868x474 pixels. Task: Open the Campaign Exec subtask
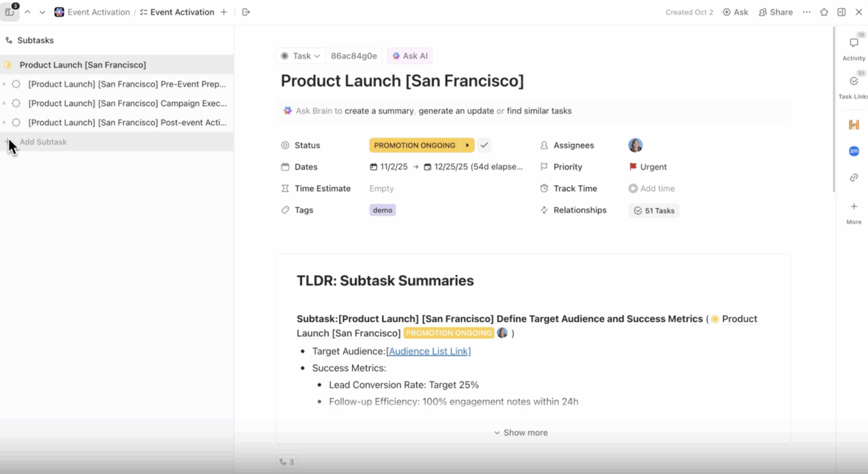127,104
